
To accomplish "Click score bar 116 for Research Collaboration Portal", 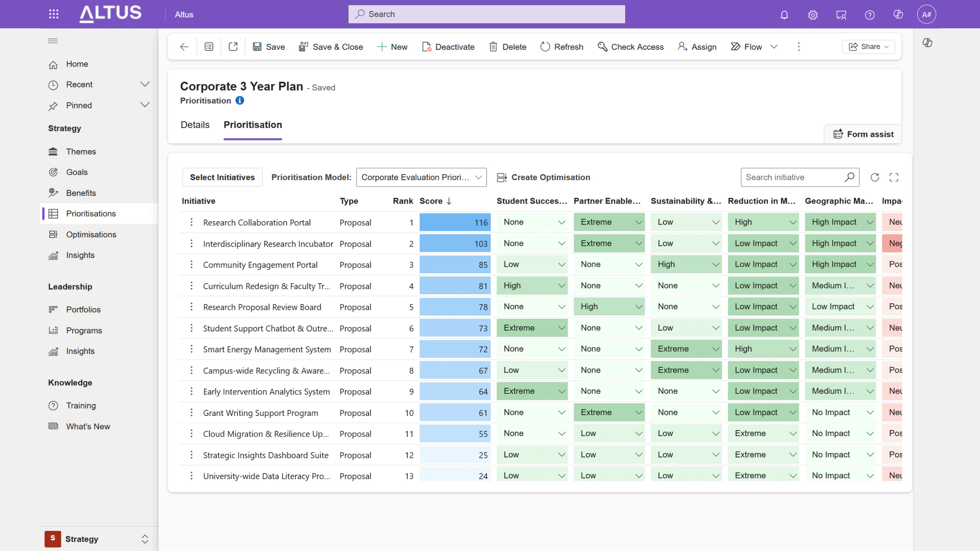I will click(x=455, y=222).
